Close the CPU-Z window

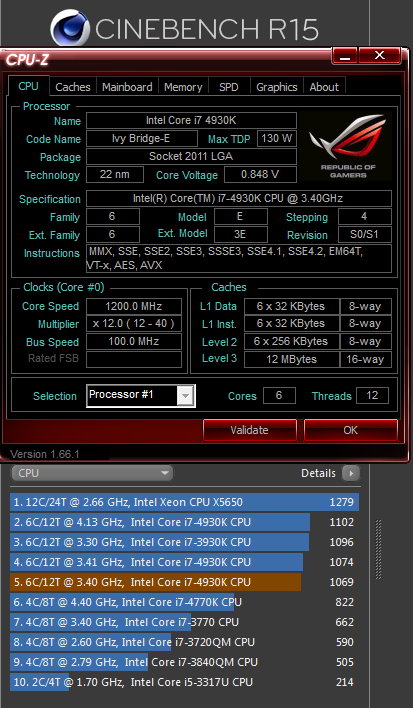coord(379,56)
